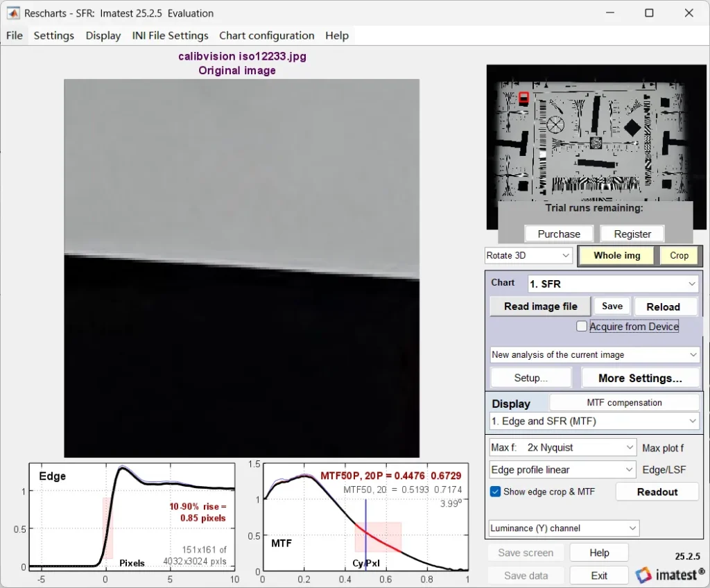The width and height of the screenshot is (710, 588).
Task: Open the Settings menu
Action: tap(54, 35)
